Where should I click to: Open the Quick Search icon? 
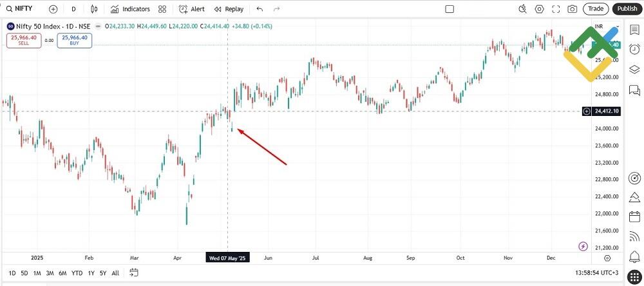coord(523,9)
